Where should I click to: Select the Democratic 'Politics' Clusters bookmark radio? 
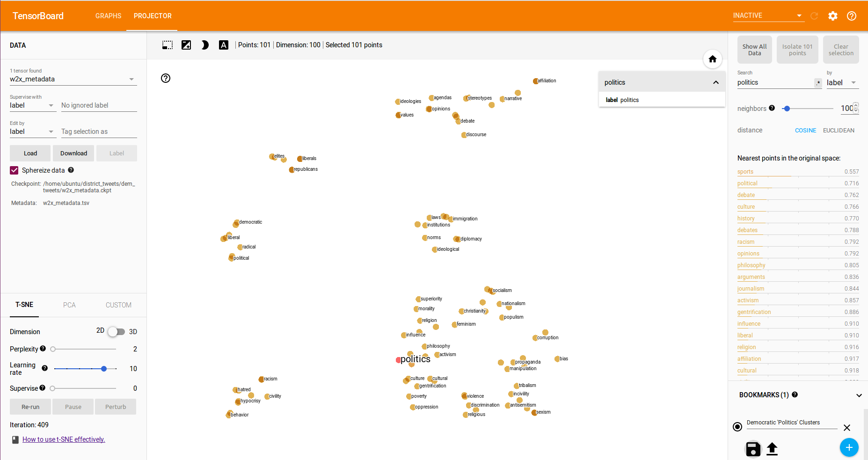[737, 427]
